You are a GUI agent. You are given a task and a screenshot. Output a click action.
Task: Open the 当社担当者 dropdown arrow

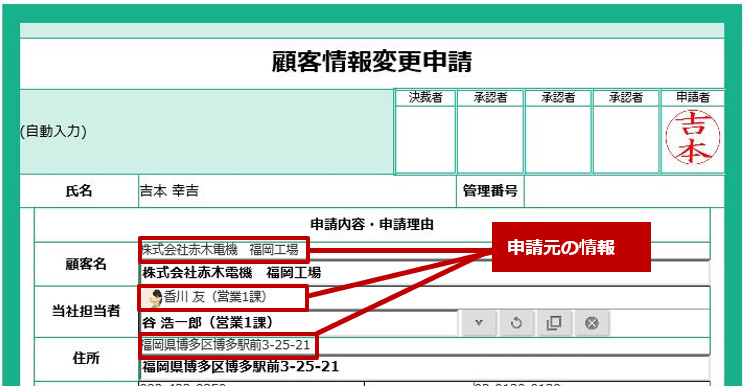pyautogui.click(x=479, y=323)
